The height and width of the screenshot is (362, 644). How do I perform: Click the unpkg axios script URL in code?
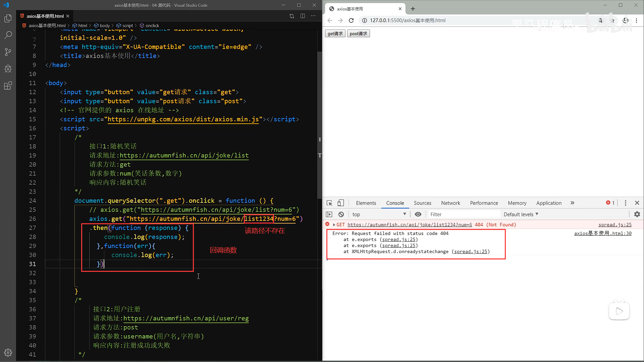tap(183, 119)
